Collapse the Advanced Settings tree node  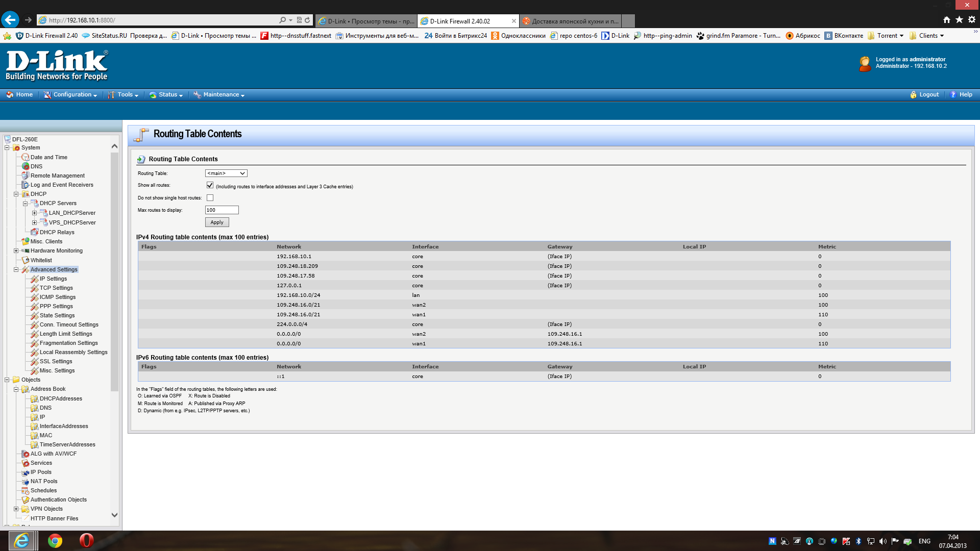[16, 270]
